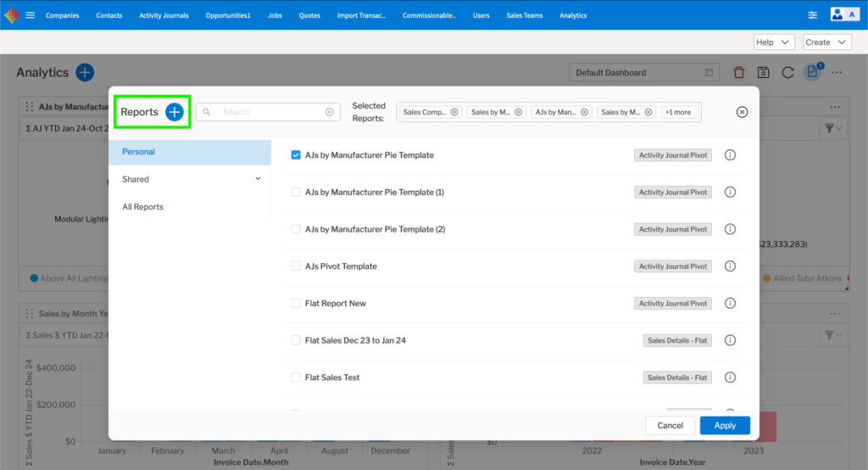Click the Cancel button
The height and width of the screenshot is (470, 868).
(x=670, y=425)
